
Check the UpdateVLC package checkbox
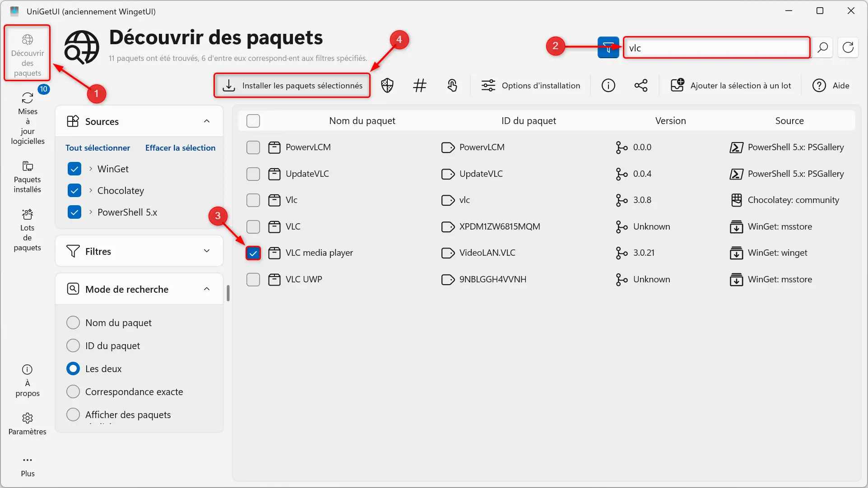click(x=253, y=174)
